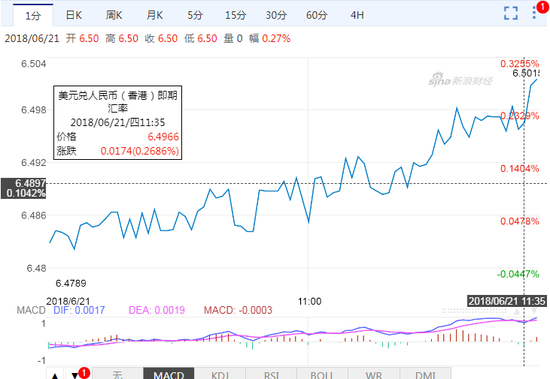Select the 无 indicator tab
This screenshot has height=379, width=550.
pyautogui.click(x=118, y=374)
